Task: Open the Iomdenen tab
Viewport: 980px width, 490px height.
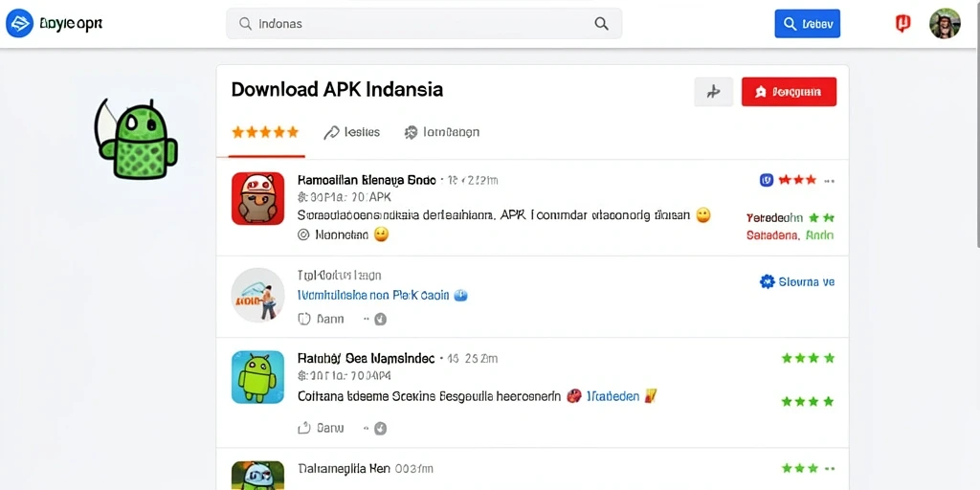Action: 442,132
